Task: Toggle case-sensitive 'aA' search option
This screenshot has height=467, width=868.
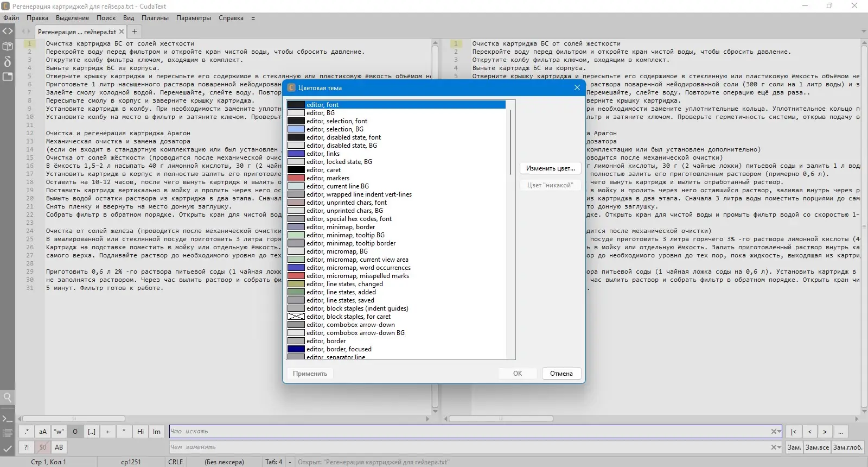Action: [x=43, y=432]
